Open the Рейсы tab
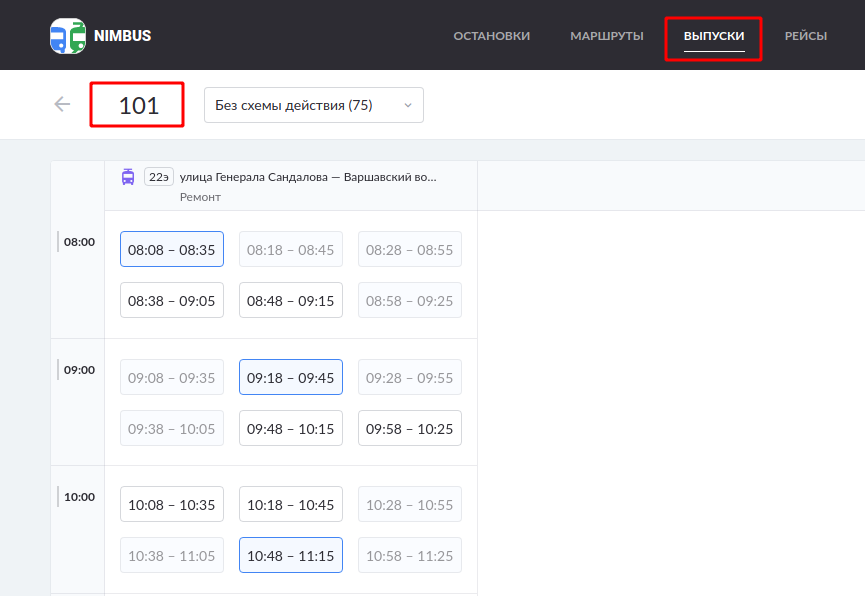865x596 pixels. [805, 36]
